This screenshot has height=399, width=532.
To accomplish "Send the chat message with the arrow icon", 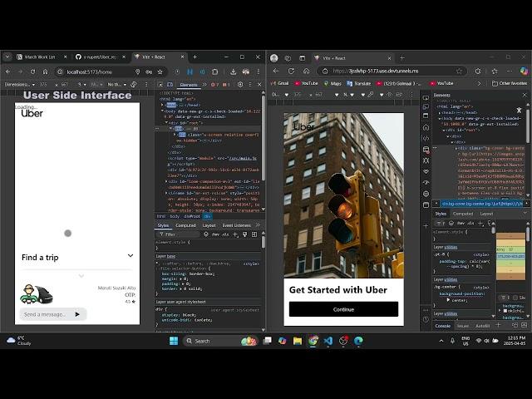I will coord(77,314).
